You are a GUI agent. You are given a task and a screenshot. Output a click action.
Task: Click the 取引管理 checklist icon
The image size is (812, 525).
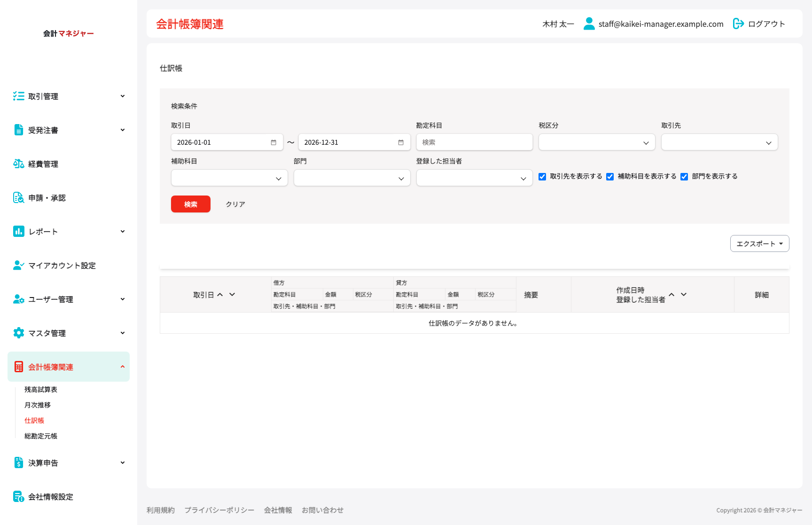(19, 96)
